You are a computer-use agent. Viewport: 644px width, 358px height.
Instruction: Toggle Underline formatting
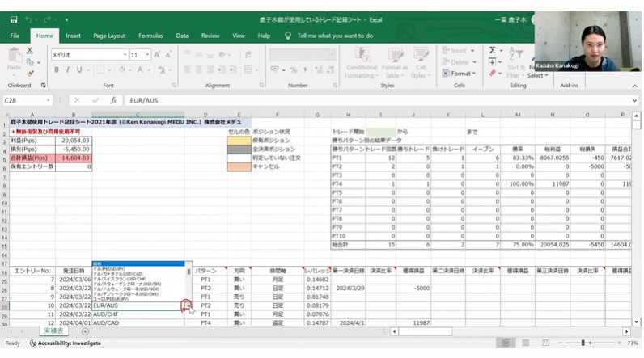pos(79,69)
